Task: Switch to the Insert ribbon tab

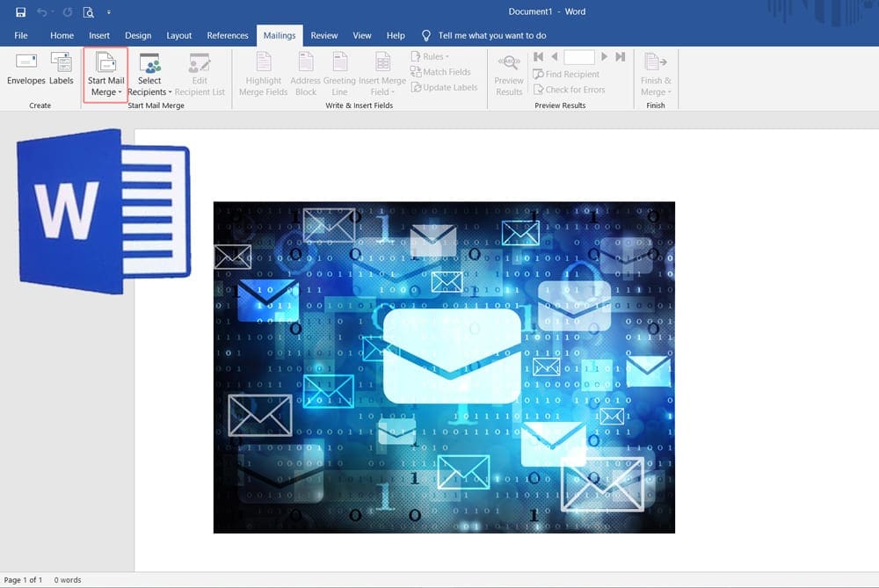Action: coord(99,35)
